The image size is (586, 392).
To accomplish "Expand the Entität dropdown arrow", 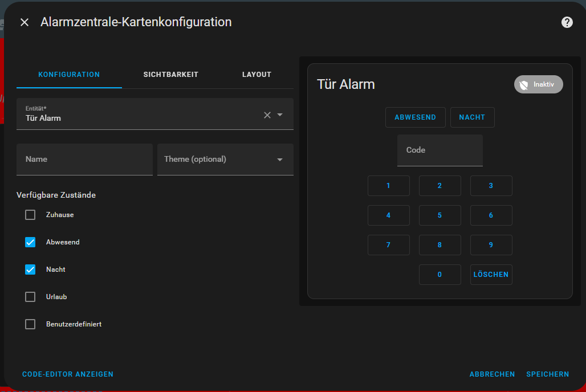I will coord(280,115).
